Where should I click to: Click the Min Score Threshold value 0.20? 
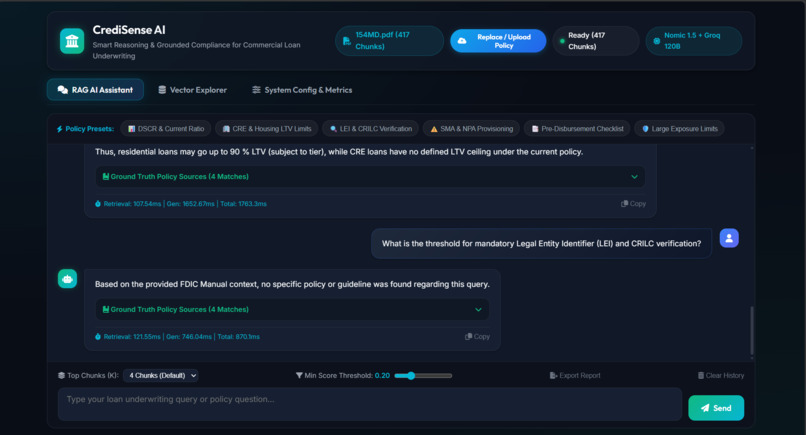pyautogui.click(x=382, y=376)
